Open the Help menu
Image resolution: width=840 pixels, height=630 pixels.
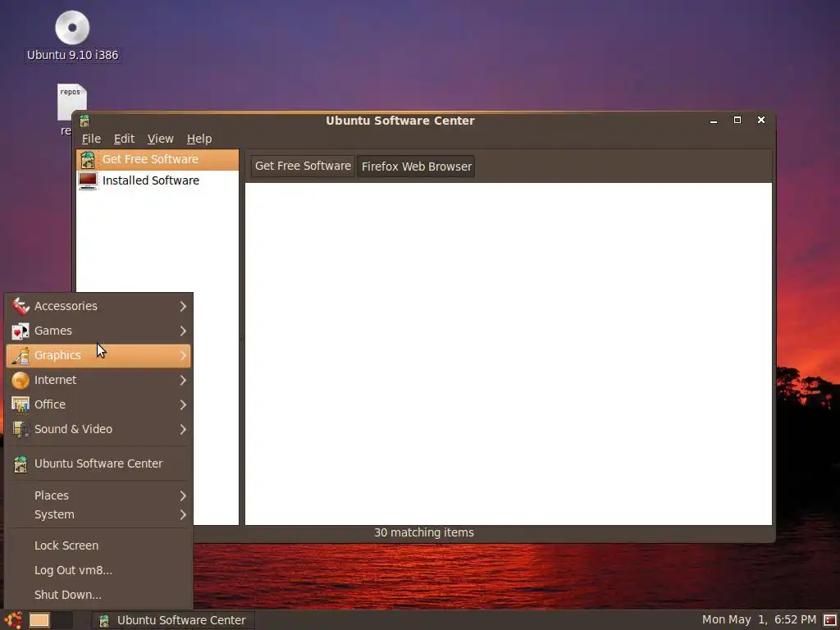tap(199, 139)
